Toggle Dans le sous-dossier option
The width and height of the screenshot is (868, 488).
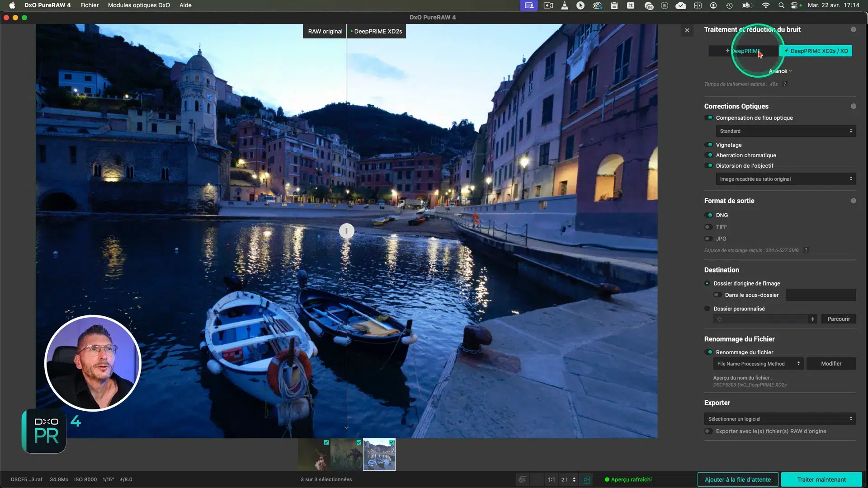tap(717, 295)
